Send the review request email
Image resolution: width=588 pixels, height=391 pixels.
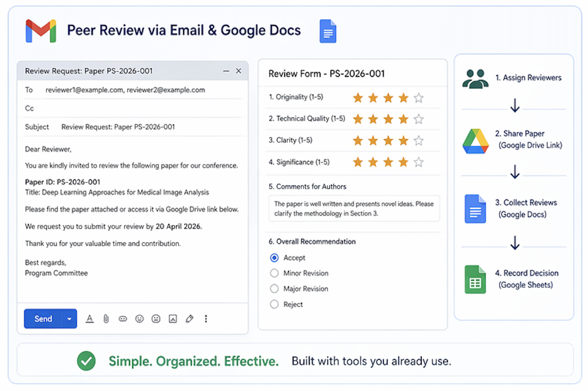pyautogui.click(x=43, y=319)
